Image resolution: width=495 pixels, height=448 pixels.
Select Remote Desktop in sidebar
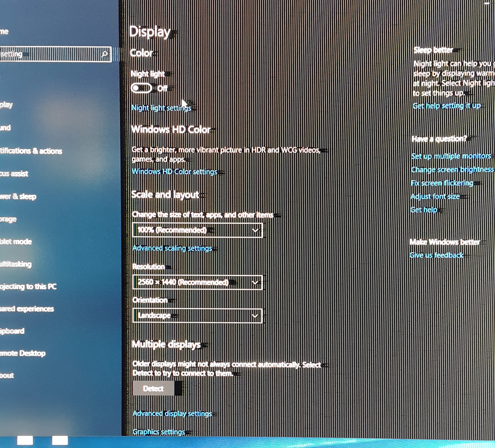click(x=23, y=353)
